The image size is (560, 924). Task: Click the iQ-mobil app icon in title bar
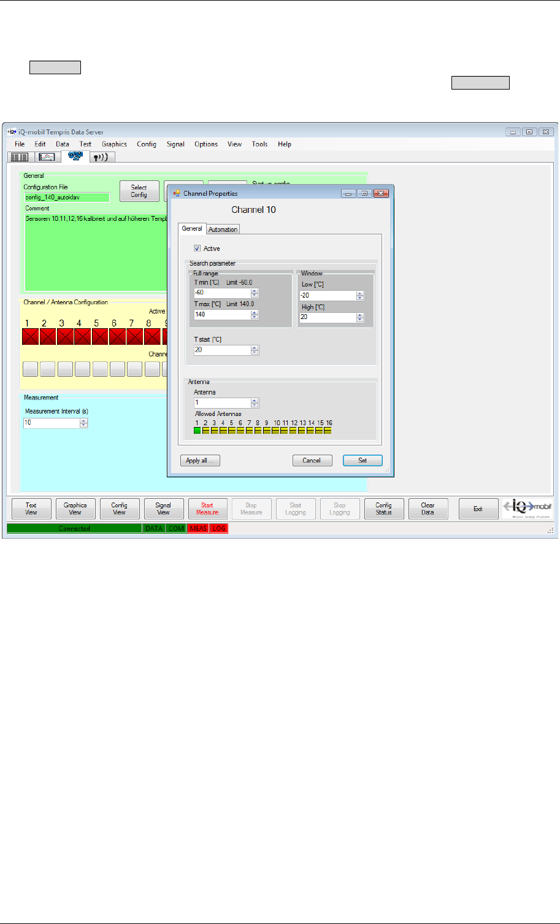10,131
